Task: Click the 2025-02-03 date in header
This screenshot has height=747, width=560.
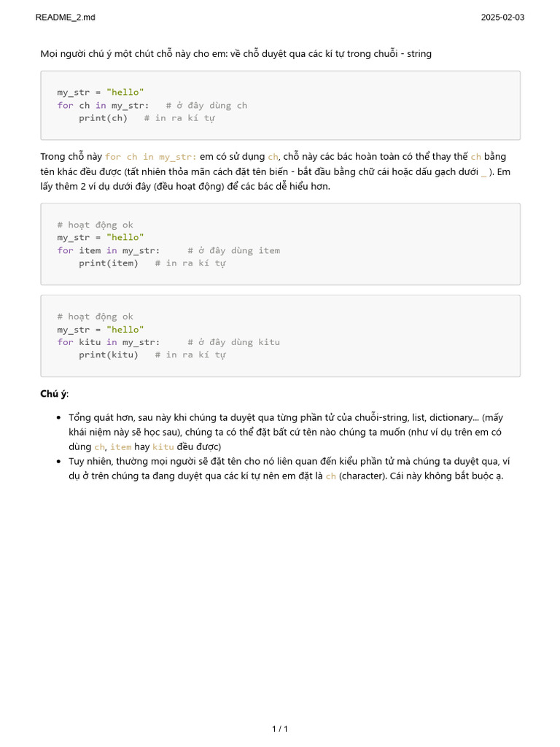Action: 502,18
